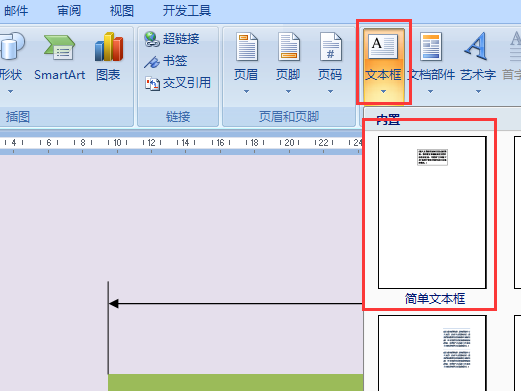Click the 页脚 footer icon
This screenshot has height=391, width=521.
tap(289, 47)
